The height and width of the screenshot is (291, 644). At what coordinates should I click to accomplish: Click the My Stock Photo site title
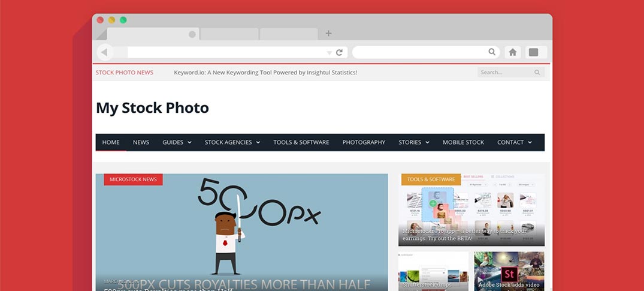click(152, 108)
